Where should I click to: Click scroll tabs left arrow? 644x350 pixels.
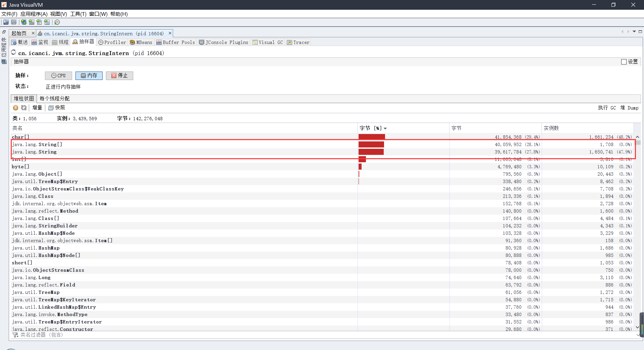622,32
